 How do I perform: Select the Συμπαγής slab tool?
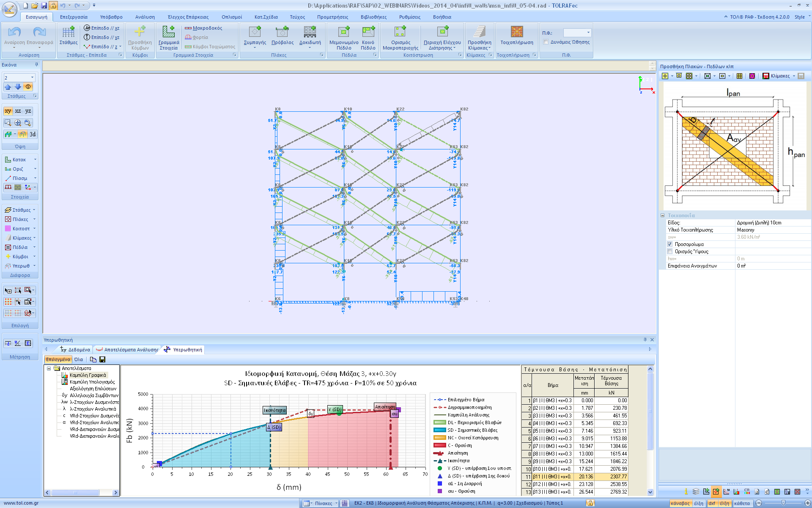255,32
